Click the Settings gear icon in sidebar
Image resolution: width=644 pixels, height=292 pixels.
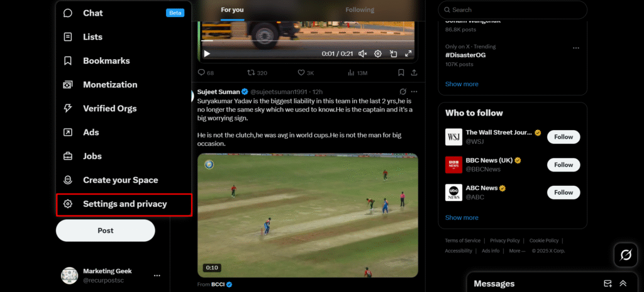(x=68, y=204)
